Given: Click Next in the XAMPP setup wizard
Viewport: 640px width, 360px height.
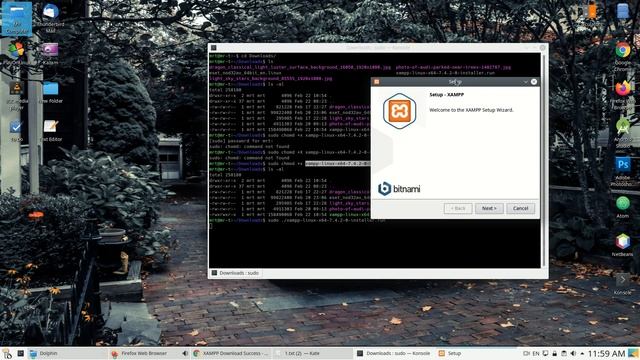Looking at the screenshot, I should point(489,208).
